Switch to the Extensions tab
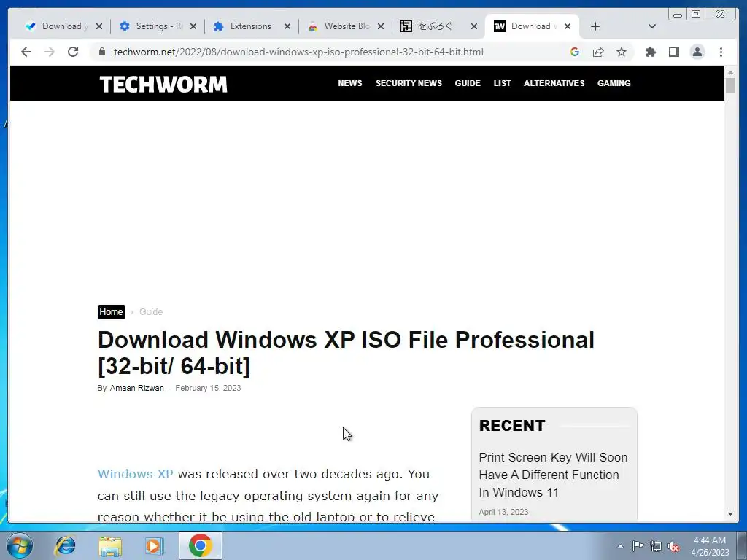 pyautogui.click(x=245, y=26)
